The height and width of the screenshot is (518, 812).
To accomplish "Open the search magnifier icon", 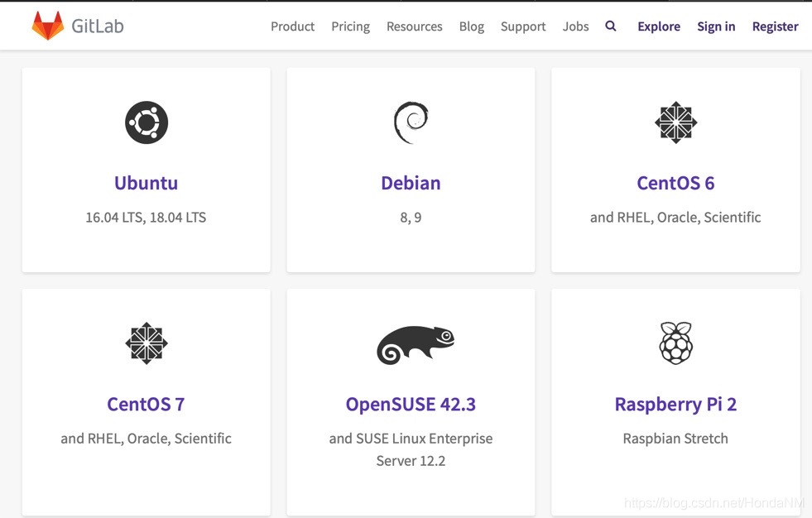I will [611, 26].
